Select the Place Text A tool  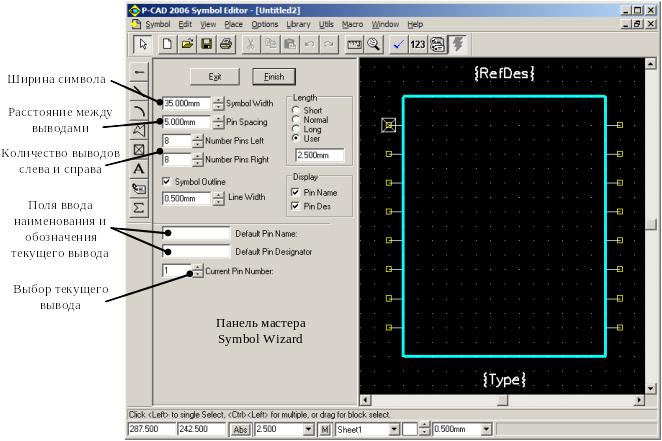coord(139,169)
